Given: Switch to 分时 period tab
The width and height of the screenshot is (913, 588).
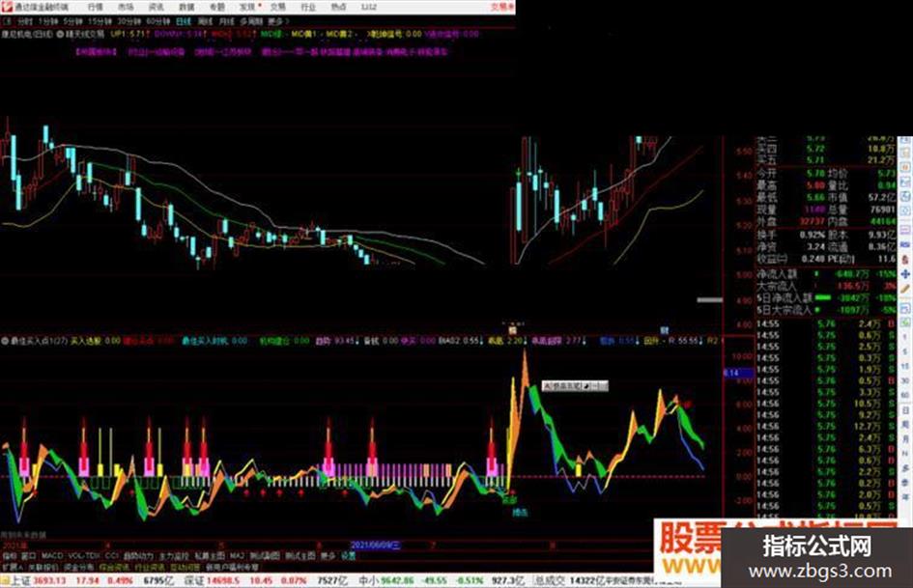Looking at the screenshot, I should [24, 21].
